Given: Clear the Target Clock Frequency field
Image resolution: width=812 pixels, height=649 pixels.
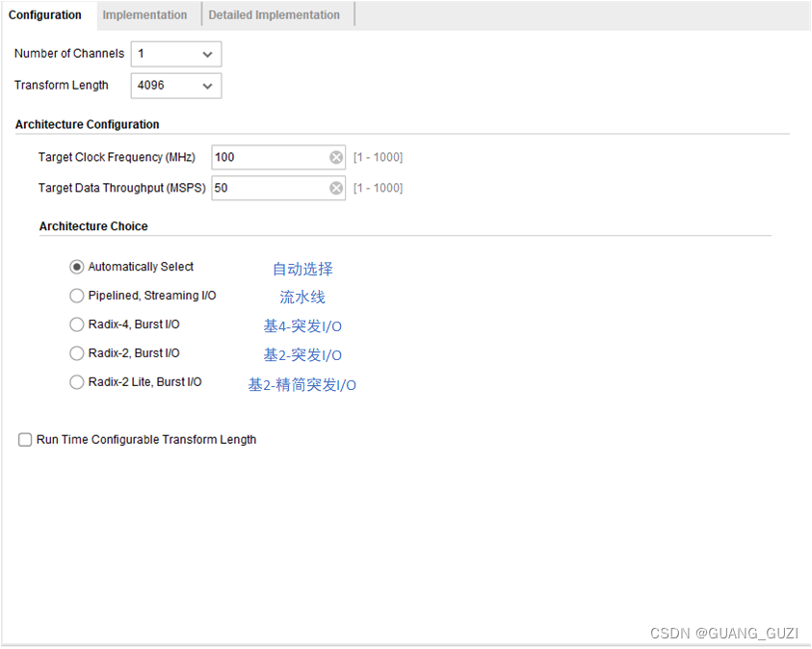Looking at the screenshot, I should 335,157.
